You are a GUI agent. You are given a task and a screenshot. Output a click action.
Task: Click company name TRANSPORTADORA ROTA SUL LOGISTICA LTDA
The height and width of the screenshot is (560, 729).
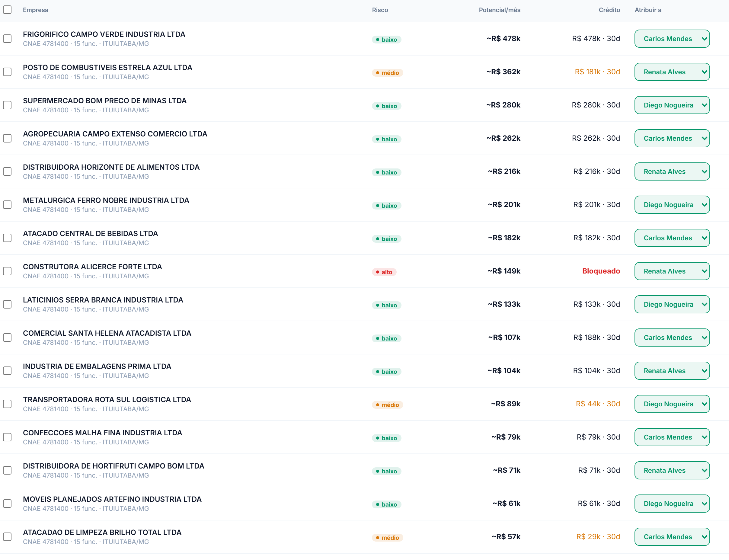pos(107,400)
